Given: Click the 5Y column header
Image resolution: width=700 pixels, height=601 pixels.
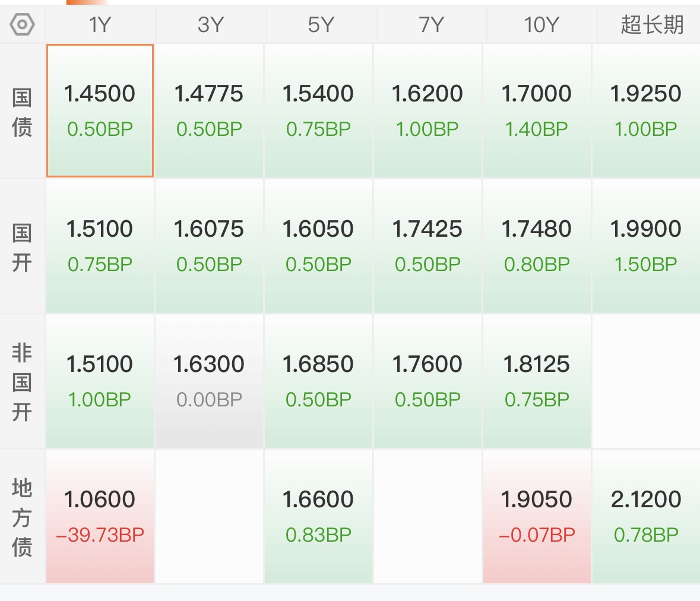Looking at the screenshot, I should [321, 25].
